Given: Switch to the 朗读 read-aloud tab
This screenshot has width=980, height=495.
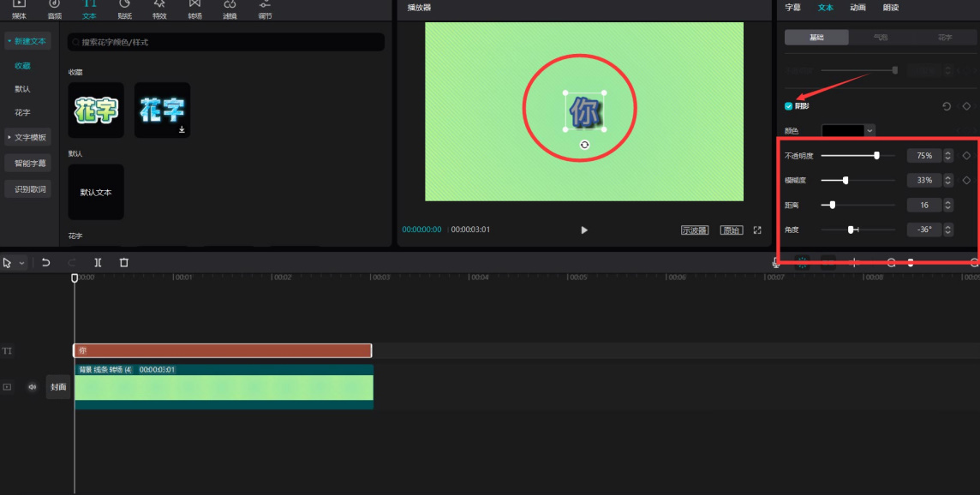Looking at the screenshot, I should (x=891, y=8).
